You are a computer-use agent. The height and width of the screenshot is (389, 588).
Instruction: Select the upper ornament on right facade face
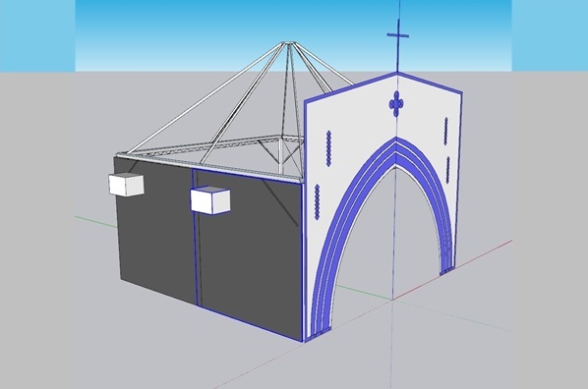[x=445, y=132]
